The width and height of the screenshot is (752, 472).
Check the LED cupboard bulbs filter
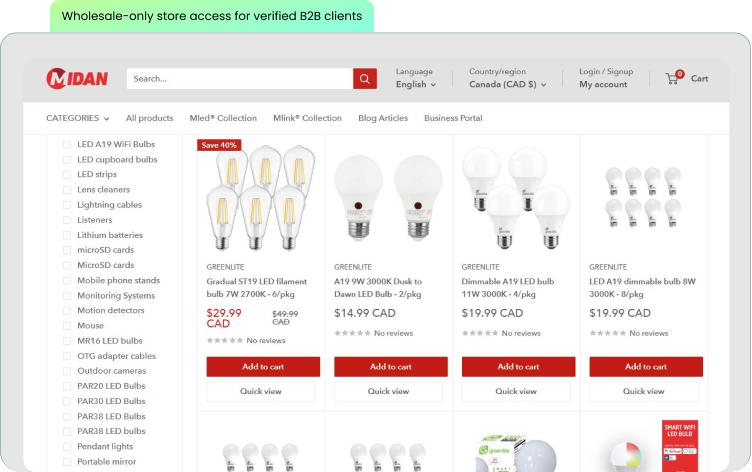[67, 160]
